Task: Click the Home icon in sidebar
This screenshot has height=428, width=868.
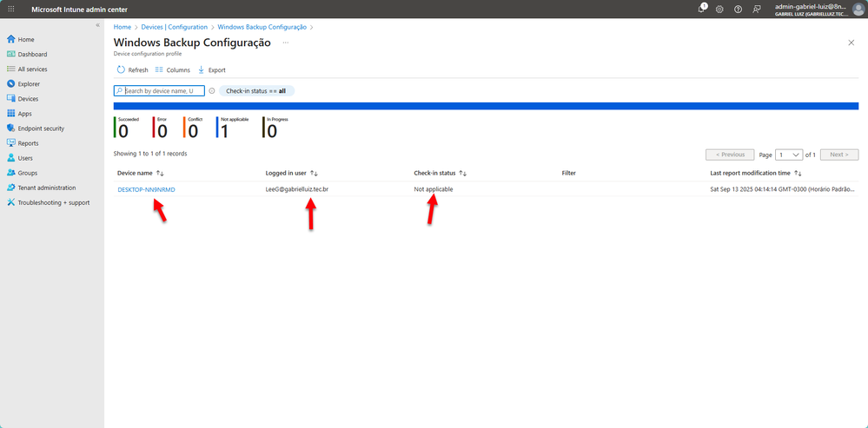Action: tap(10, 39)
